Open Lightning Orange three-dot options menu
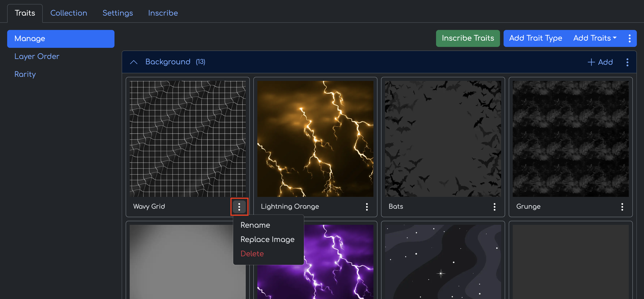The width and height of the screenshot is (644, 299). tap(366, 206)
